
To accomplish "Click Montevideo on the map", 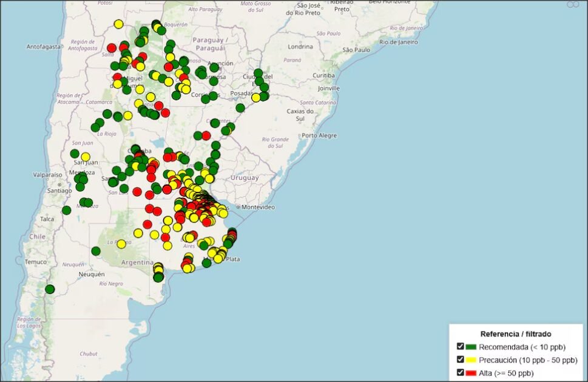I will point(258,207).
